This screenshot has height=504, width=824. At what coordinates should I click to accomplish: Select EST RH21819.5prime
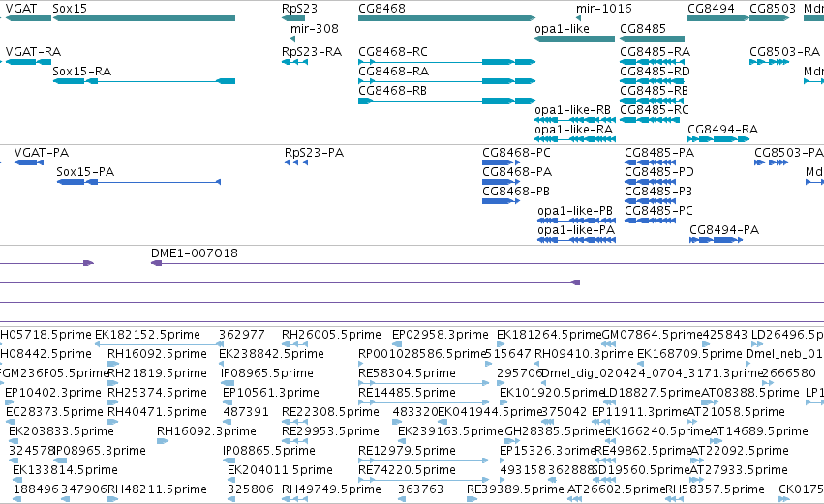(157, 373)
